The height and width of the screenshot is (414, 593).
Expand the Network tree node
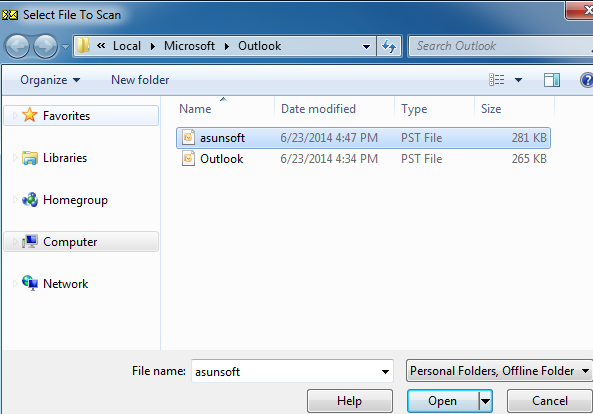pyautogui.click(x=15, y=284)
